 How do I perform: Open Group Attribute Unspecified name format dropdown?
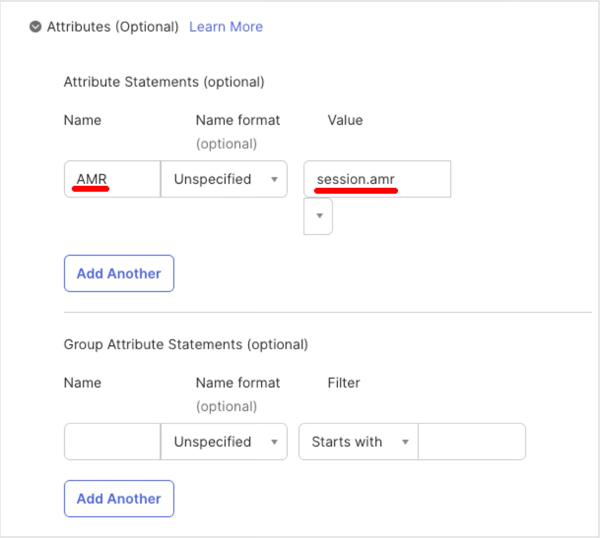click(x=224, y=442)
